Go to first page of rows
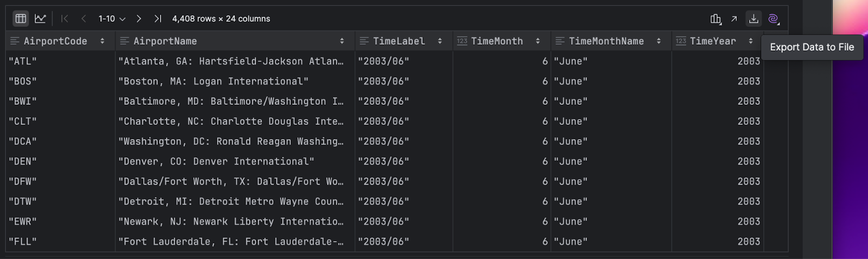This screenshot has width=868, height=259. click(65, 18)
